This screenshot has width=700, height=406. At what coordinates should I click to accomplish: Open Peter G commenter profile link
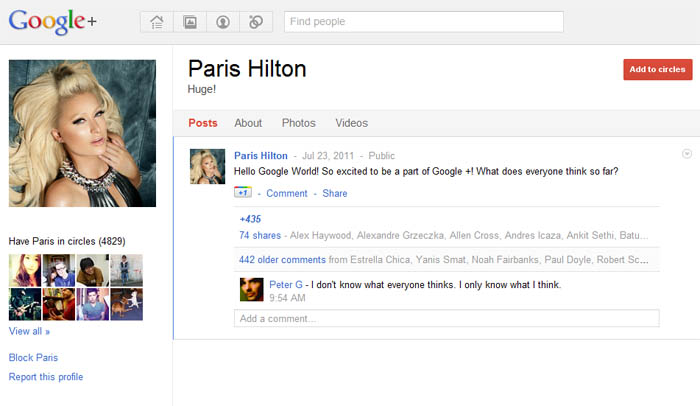(286, 285)
